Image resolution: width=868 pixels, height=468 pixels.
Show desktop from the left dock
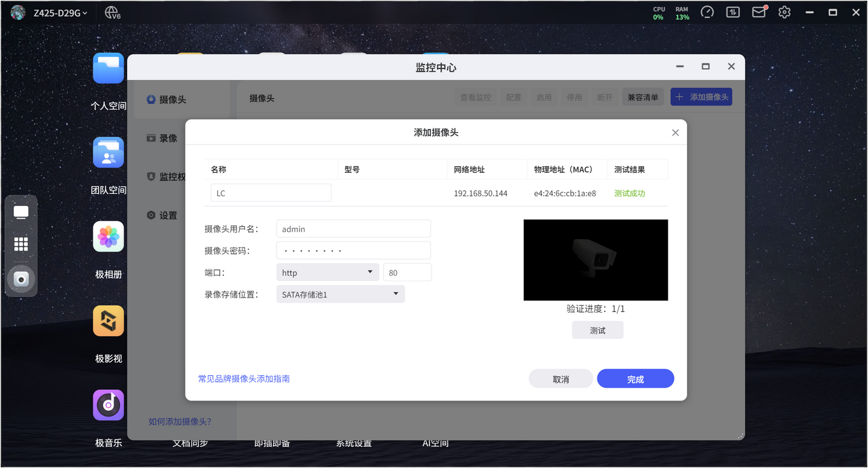tap(21, 212)
